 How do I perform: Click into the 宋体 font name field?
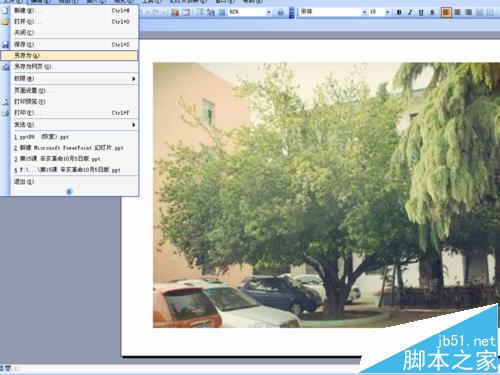click(330, 12)
